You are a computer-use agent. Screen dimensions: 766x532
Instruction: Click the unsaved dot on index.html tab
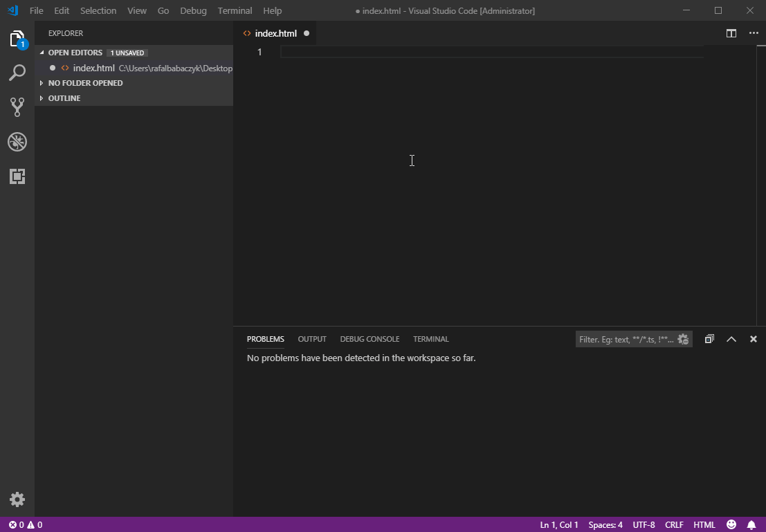[x=307, y=33]
